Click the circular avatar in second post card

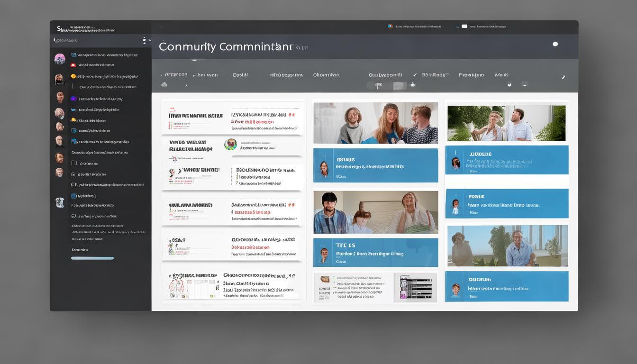click(x=230, y=144)
